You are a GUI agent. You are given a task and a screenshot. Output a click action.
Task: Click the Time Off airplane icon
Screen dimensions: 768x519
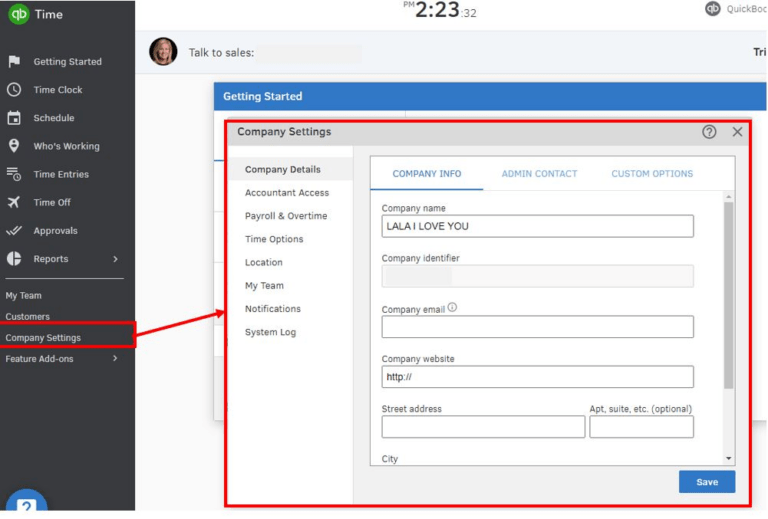pos(14,202)
